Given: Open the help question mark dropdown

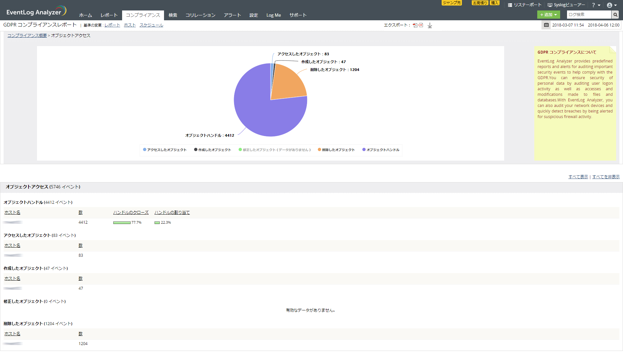Looking at the screenshot, I should [596, 5].
